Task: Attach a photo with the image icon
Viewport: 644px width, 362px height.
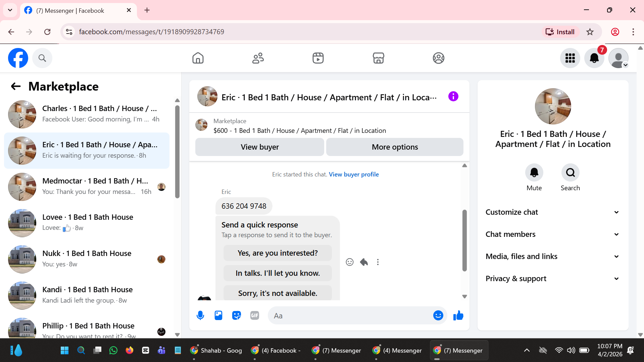Action: (x=218, y=315)
